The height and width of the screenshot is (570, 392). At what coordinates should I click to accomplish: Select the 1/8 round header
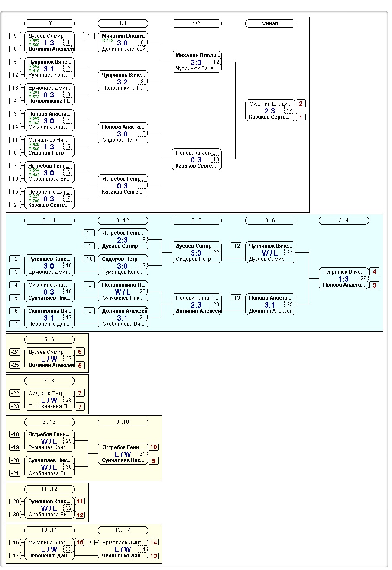click(49, 23)
